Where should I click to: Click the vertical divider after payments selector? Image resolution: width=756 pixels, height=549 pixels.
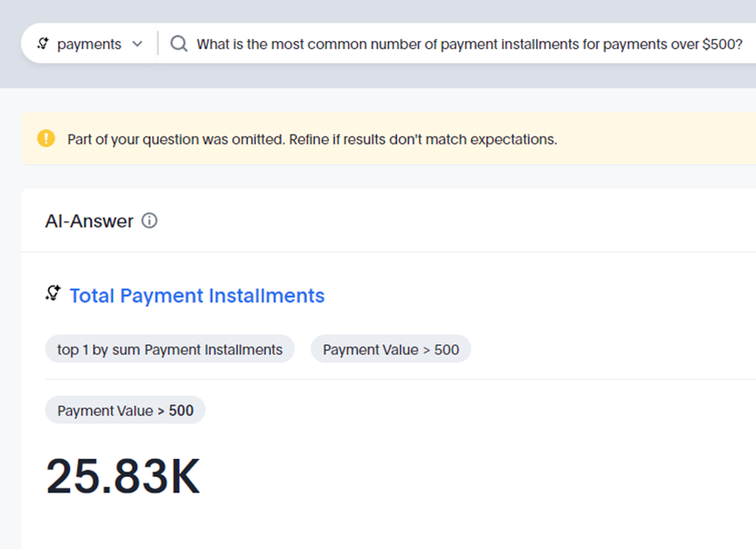tap(158, 44)
